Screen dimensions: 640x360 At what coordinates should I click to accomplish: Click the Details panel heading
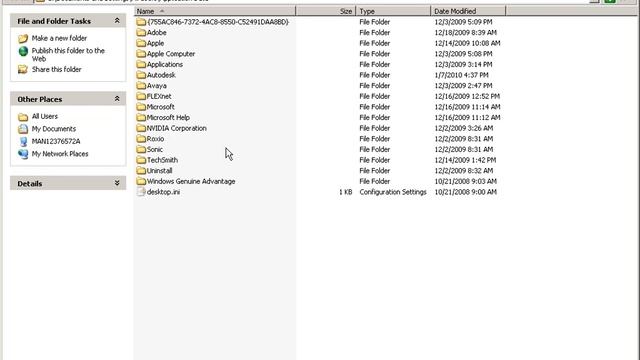29,184
